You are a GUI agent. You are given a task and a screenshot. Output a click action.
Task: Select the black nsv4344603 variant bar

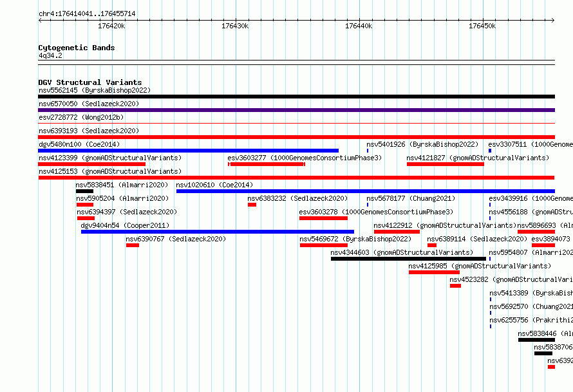[409, 259]
